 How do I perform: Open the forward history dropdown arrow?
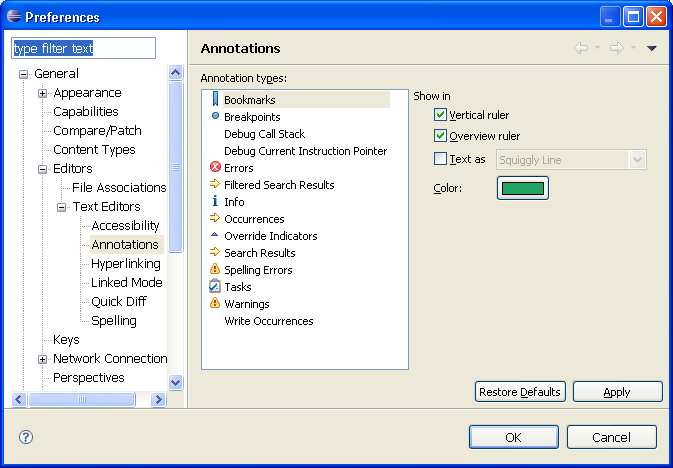tap(634, 48)
